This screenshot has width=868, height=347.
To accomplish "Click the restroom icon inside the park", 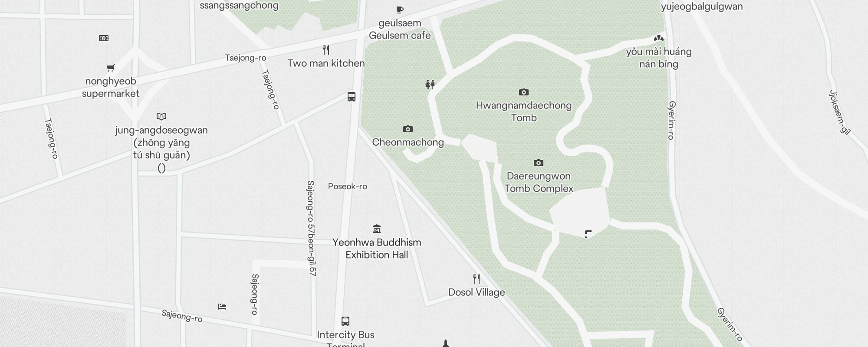I will [x=430, y=84].
